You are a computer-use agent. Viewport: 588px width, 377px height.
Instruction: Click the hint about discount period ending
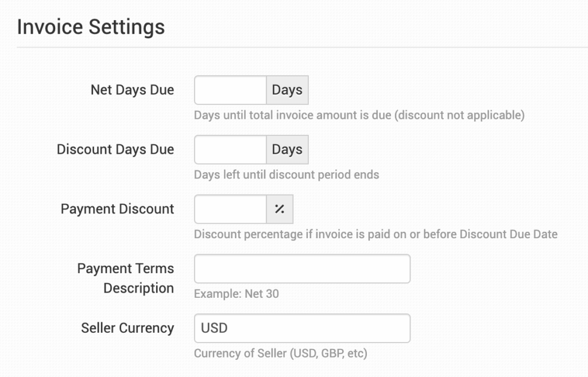coord(287,174)
